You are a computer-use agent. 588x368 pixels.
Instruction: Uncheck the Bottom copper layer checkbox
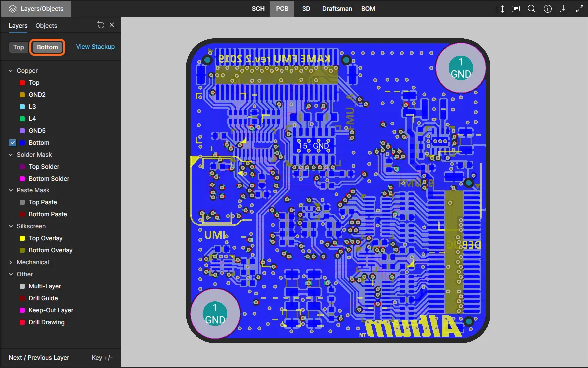coord(13,143)
